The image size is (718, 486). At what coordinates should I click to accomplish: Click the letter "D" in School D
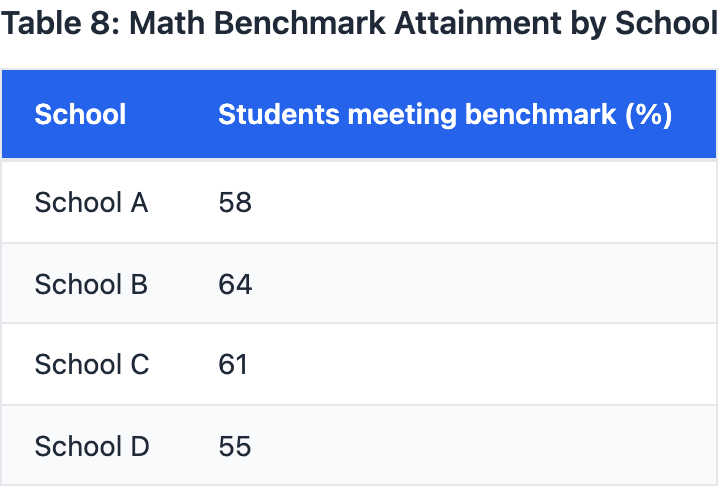point(139,446)
